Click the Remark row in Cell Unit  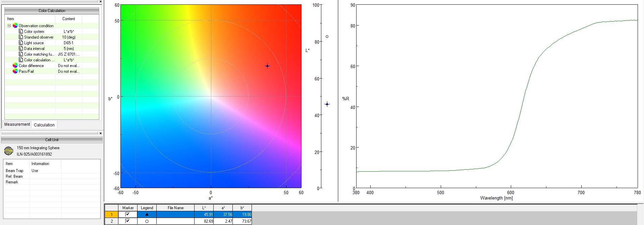tap(52, 182)
